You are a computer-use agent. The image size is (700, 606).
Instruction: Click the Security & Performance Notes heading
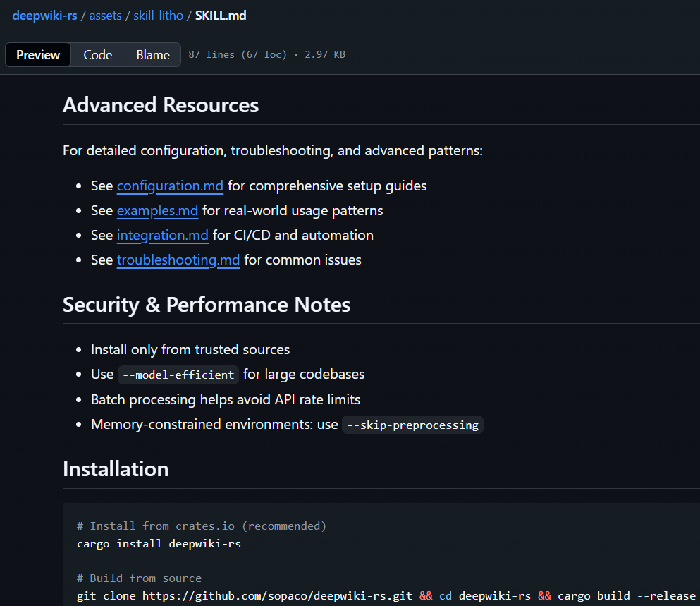[207, 305]
